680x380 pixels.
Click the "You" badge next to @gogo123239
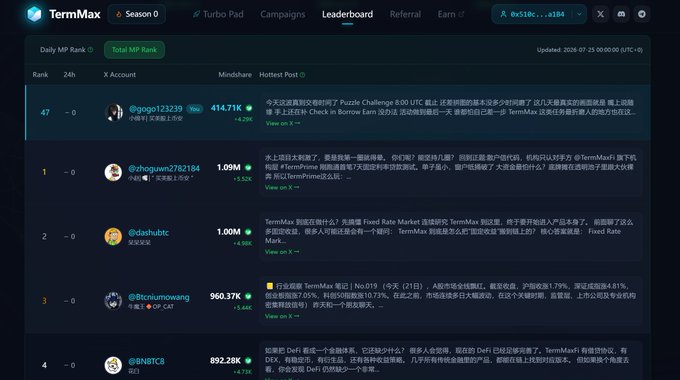tap(195, 109)
